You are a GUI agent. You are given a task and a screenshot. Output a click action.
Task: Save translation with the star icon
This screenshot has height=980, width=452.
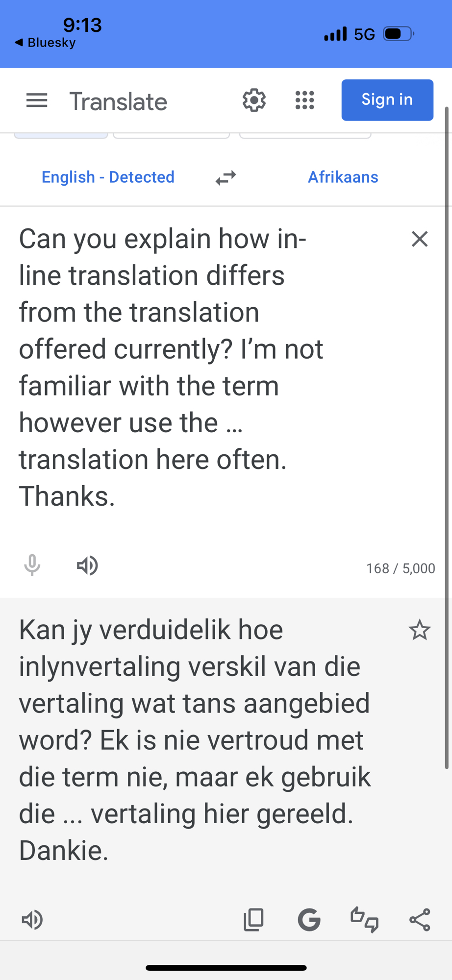(x=420, y=630)
